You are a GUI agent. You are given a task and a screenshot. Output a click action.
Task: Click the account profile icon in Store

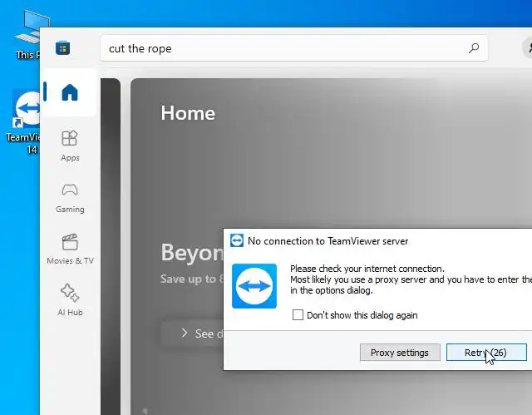528,48
